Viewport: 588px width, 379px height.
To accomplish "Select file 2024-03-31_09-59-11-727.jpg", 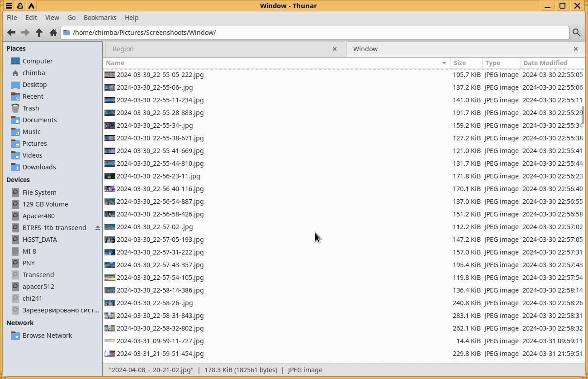I will click(160, 341).
